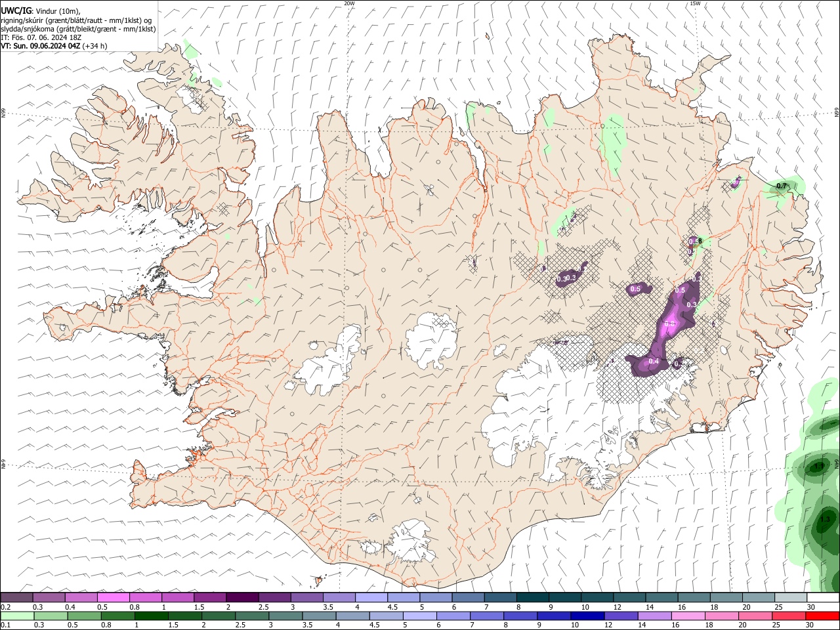Select the 3.5 swatch on the rain scale
Viewport: 840px width, 630px height.
point(319,616)
